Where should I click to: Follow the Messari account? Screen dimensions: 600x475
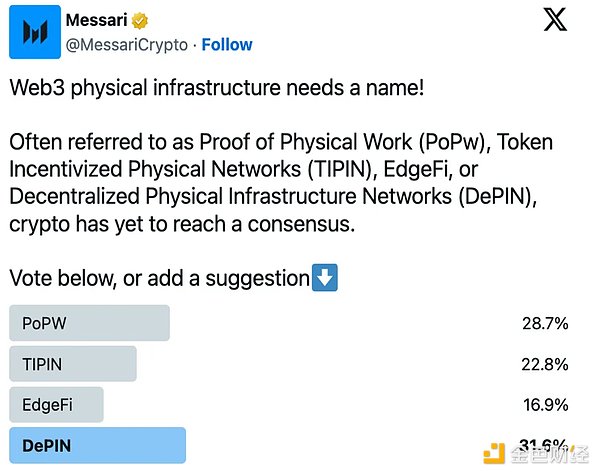click(227, 45)
